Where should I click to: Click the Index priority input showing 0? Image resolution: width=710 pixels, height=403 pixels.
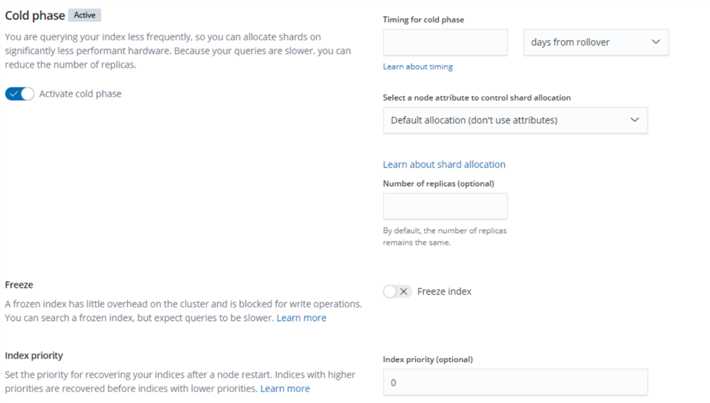point(515,382)
